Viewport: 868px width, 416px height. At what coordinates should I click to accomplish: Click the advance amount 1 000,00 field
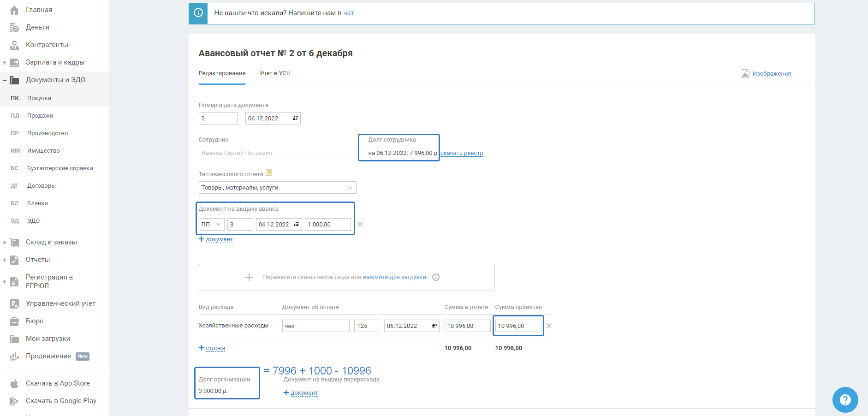[328, 225]
